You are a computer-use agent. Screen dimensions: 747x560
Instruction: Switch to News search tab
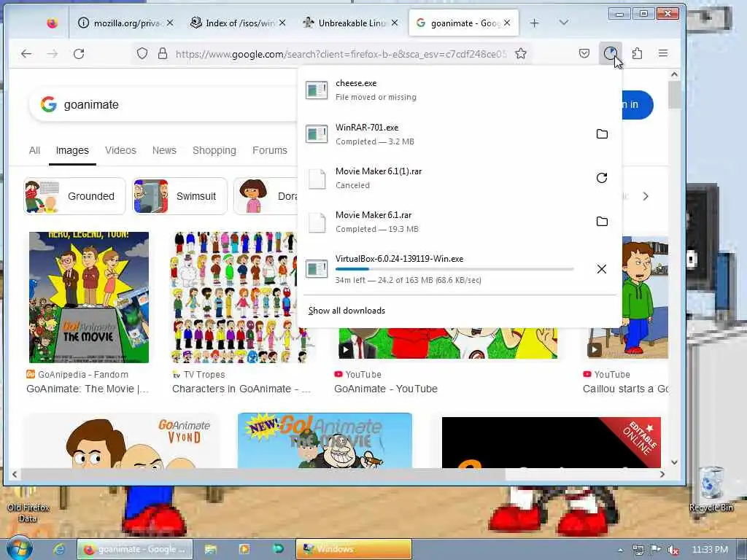coord(164,150)
